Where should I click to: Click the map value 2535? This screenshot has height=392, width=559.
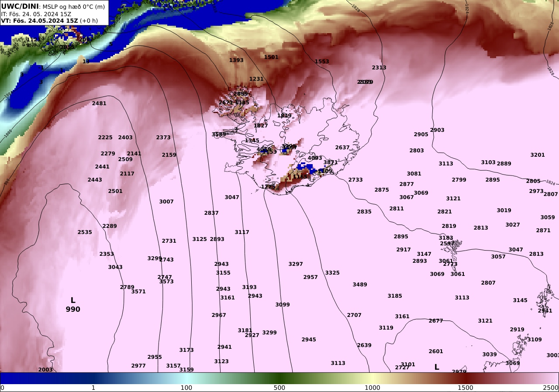pyautogui.click(x=85, y=232)
